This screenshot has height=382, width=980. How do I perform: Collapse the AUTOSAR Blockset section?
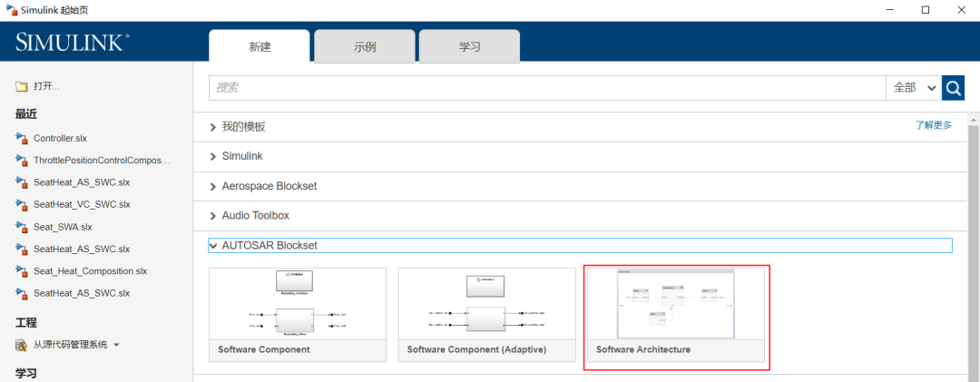(x=213, y=245)
